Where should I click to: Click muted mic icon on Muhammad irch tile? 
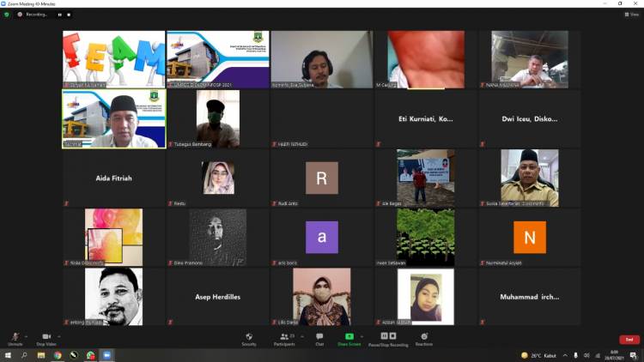coord(483,323)
